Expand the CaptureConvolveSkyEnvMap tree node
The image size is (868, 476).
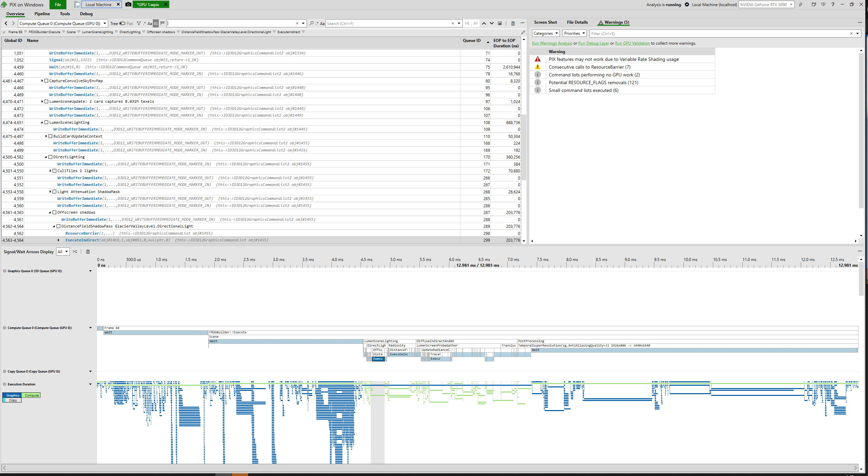[42, 81]
